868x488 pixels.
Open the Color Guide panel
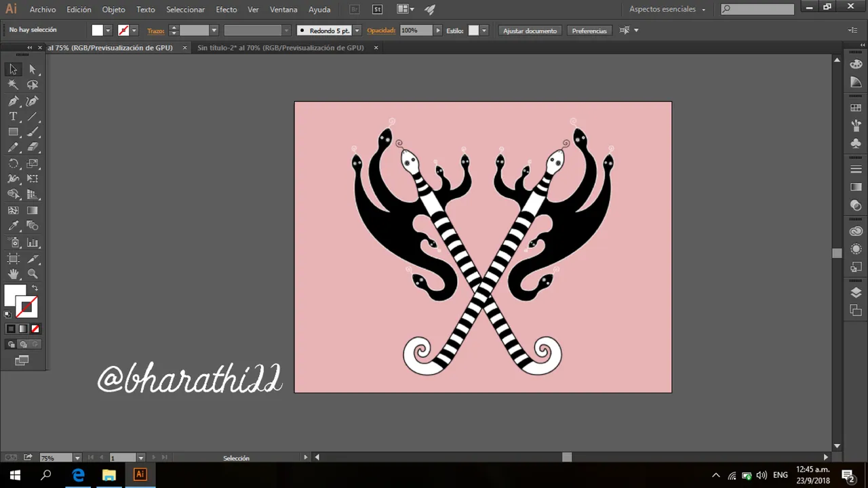point(856,82)
